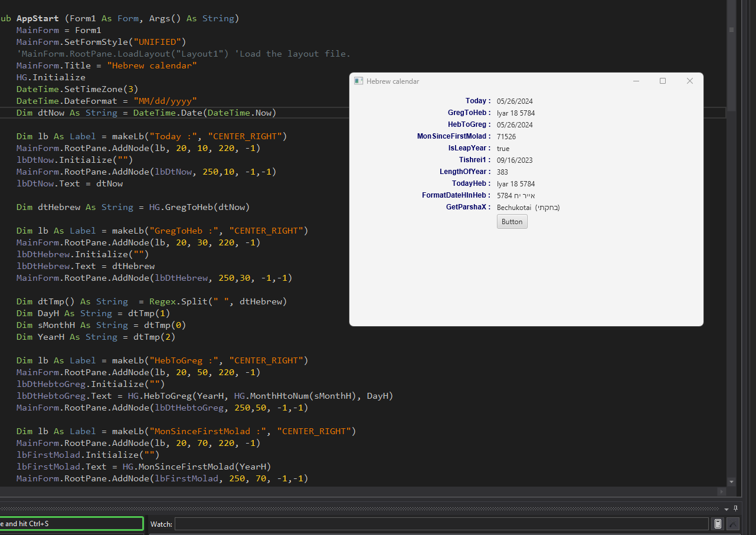Click the calculator icon next to Watch field

[x=718, y=524]
